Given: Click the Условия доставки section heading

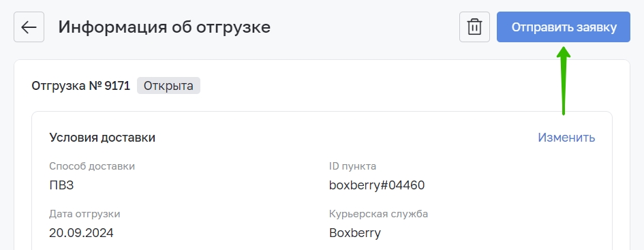Looking at the screenshot, I should click(102, 138).
